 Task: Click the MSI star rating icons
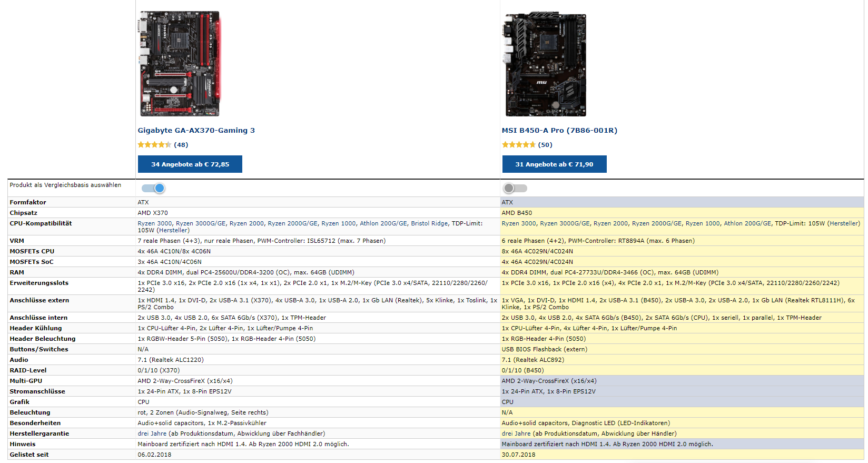click(x=518, y=145)
